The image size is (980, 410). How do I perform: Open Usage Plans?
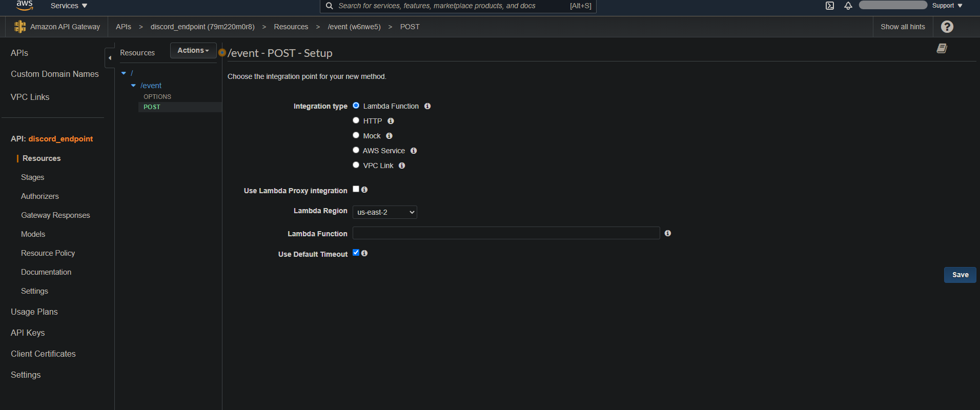tap(34, 312)
